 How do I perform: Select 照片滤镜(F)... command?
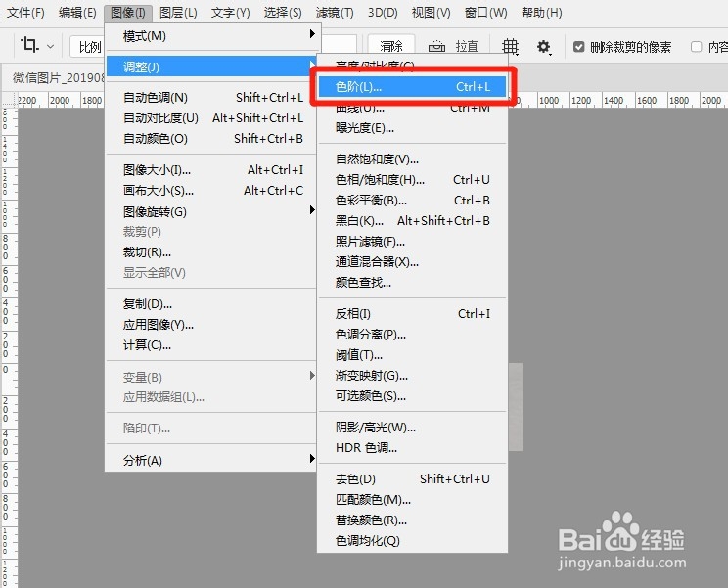[412, 241]
